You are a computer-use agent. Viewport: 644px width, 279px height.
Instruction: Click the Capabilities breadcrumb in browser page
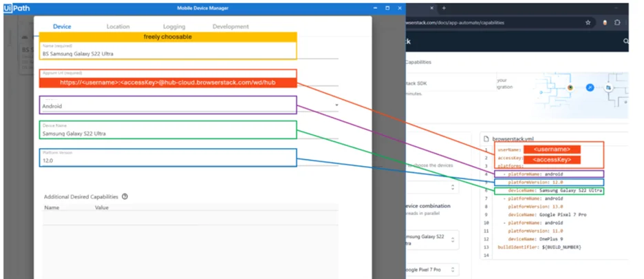[x=418, y=62]
